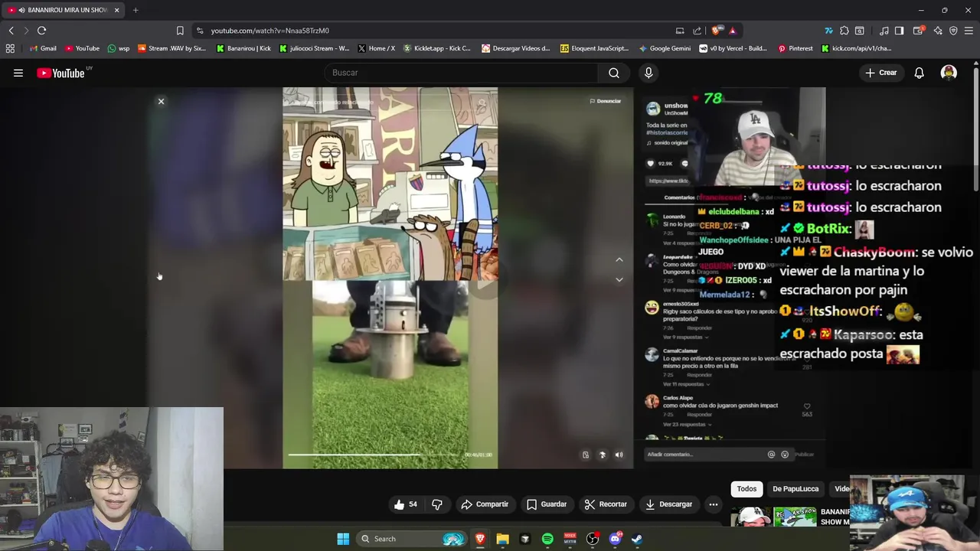
Task: Click the YouTube logo to go home
Action: click(x=61, y=73)
